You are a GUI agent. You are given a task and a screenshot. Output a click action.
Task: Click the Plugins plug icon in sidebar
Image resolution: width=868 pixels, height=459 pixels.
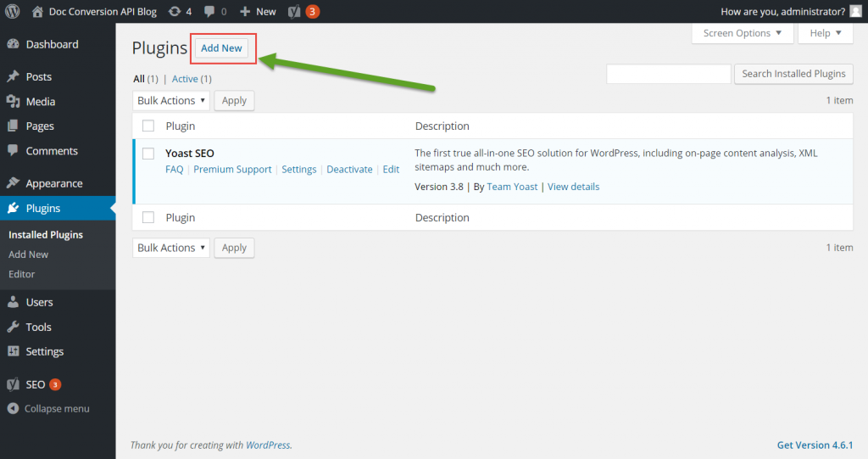[14, 208]
